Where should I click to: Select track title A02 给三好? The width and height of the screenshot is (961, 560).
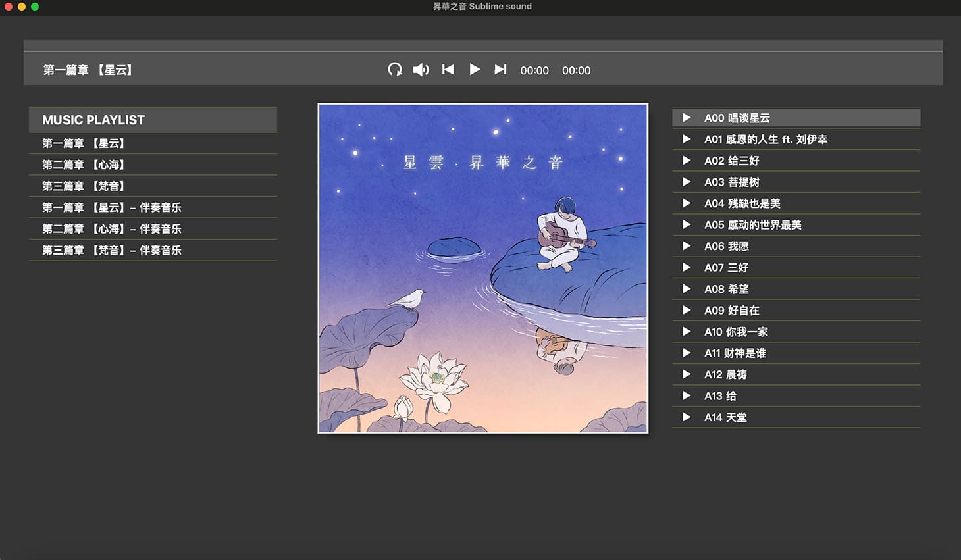(x=732, y=161)
